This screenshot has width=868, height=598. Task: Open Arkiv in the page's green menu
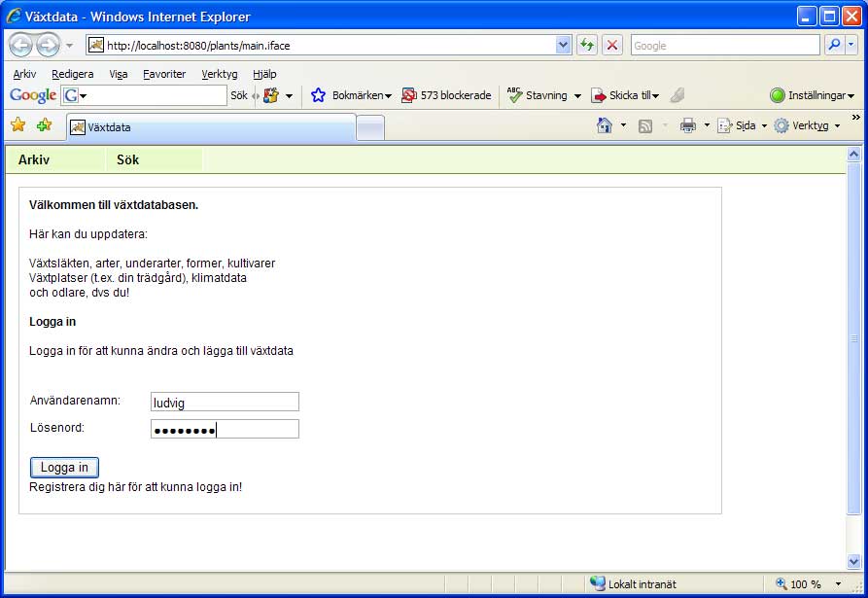coord(34,160)
